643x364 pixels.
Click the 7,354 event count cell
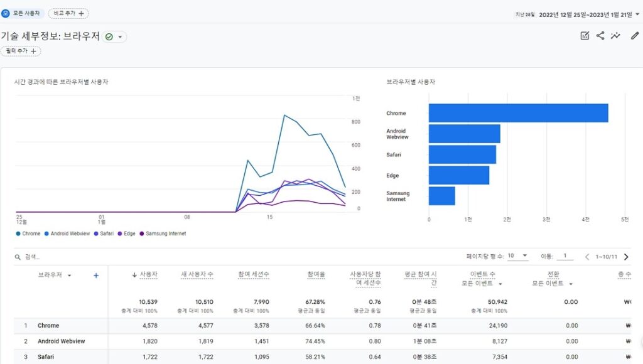tap(499, 356)
